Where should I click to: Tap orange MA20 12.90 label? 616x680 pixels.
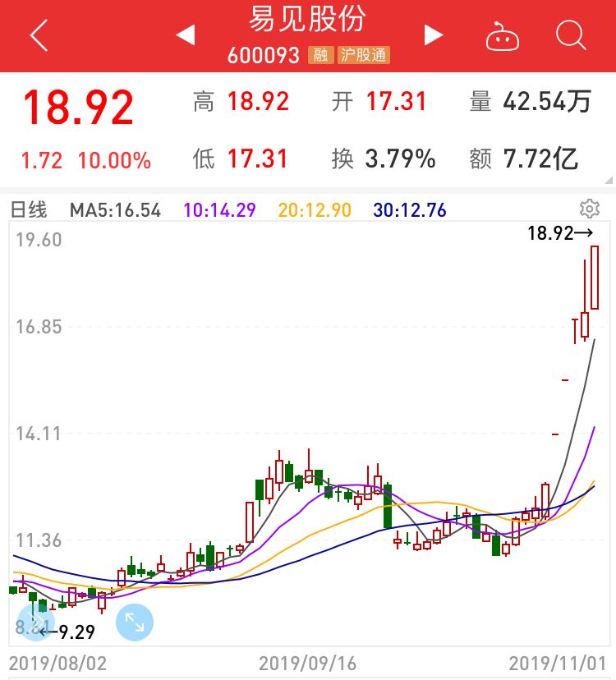pyautogui.click(x=315, y=210)
